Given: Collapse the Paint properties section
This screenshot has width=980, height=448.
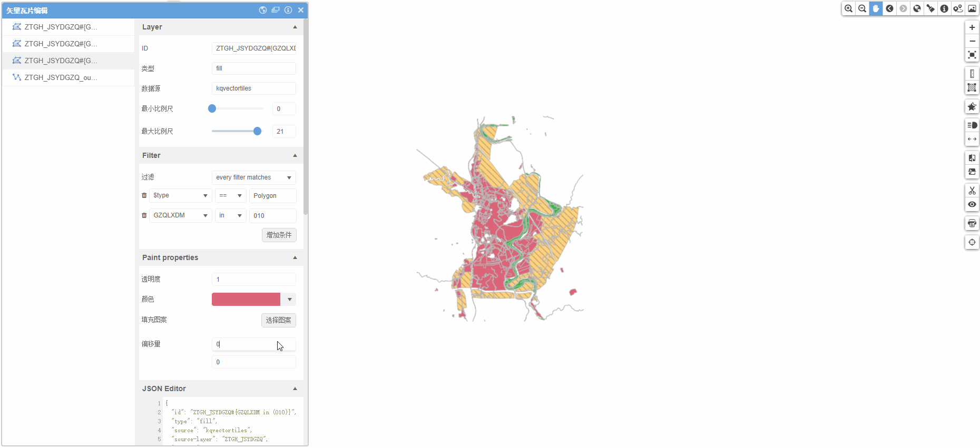Looking at the screenshot, I should click(x=295, y=257).
